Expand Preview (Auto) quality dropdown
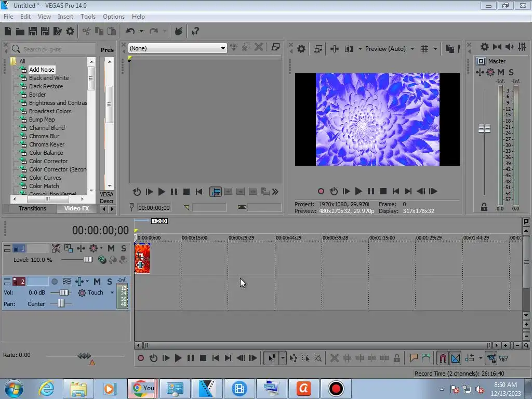This screenshot has height=399, width=532. (412, 49)
